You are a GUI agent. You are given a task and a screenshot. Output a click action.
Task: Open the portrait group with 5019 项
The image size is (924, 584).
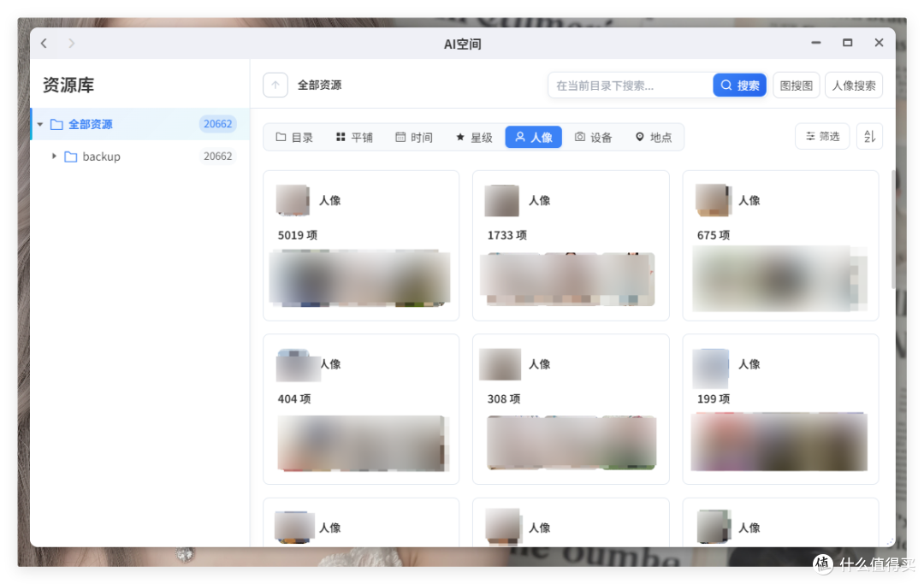click(361, 245)
